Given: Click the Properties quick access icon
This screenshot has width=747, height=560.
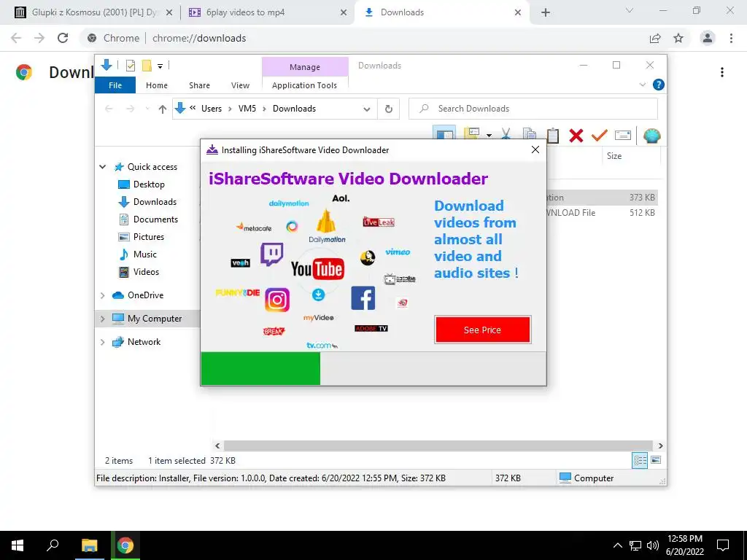Looking at the screenshot, I should pos(131,66).
